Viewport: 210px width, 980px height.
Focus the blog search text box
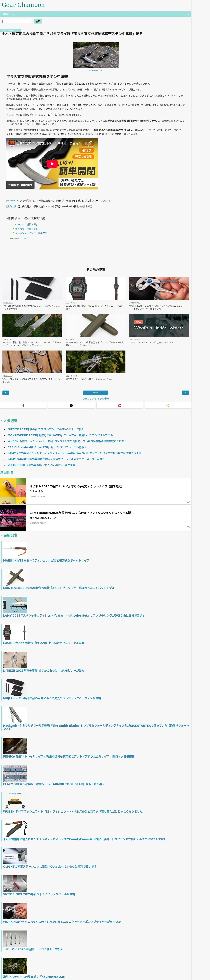pyautogui.click(x=17, y=21)
